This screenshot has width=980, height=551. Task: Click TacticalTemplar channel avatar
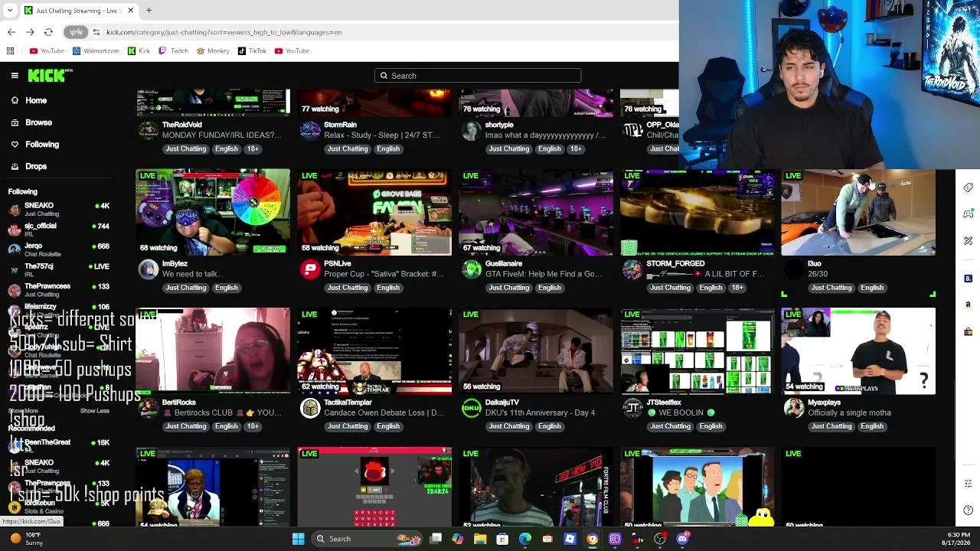pos(310,408)
